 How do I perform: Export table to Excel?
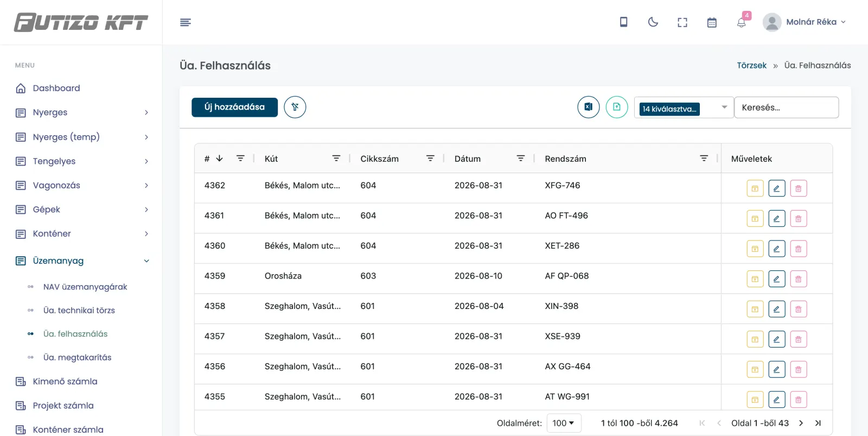[x=589, y=107]
